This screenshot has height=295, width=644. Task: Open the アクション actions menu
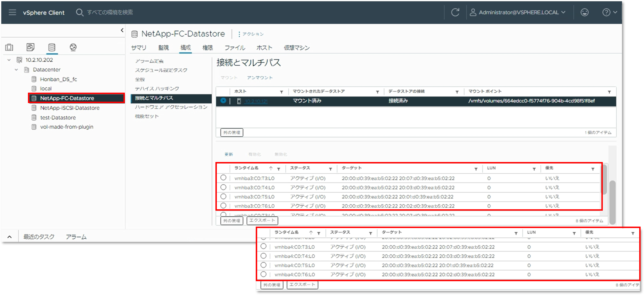click(x=251, y=34)
